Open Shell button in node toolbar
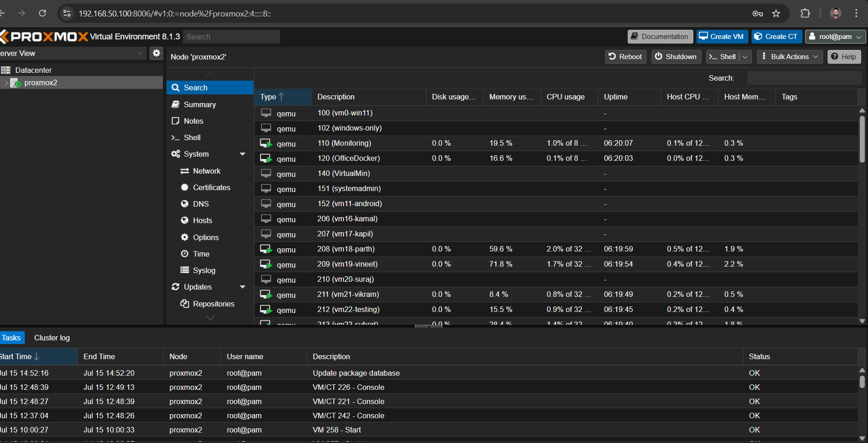 point(723,57)
